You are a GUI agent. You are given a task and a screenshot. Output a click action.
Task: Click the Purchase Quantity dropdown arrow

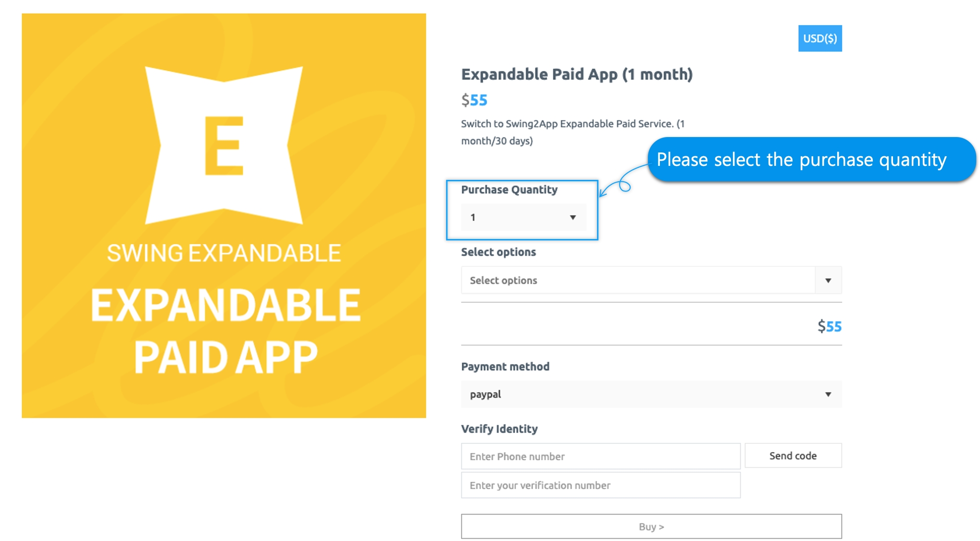572,218
